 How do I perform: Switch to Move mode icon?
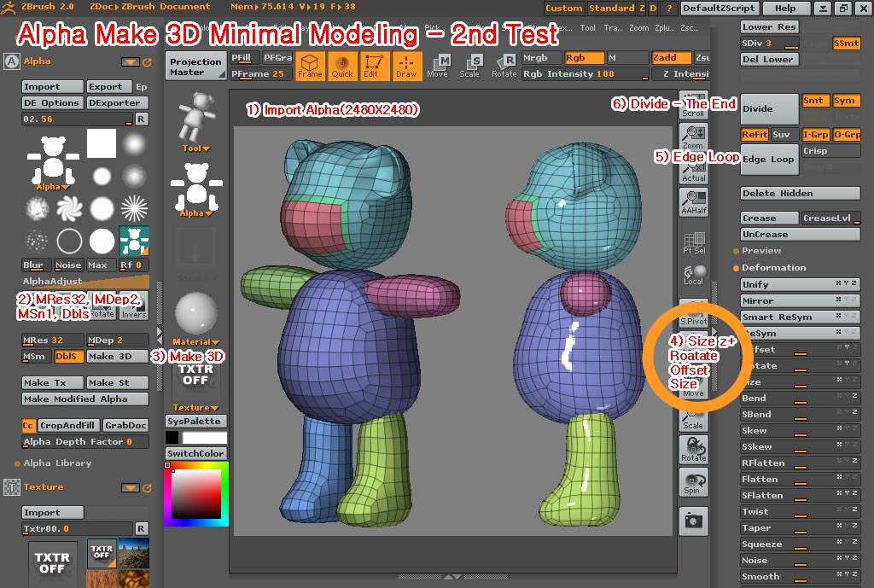tap(438, 67)
